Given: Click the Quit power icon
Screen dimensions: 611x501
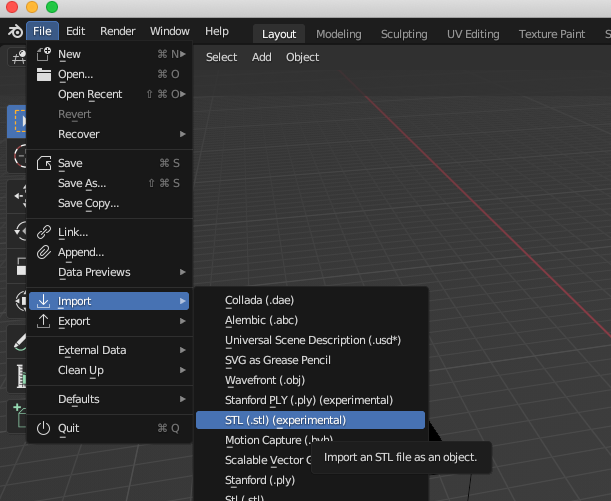Looking at the screenshot, I should click(x=44, y=428).
